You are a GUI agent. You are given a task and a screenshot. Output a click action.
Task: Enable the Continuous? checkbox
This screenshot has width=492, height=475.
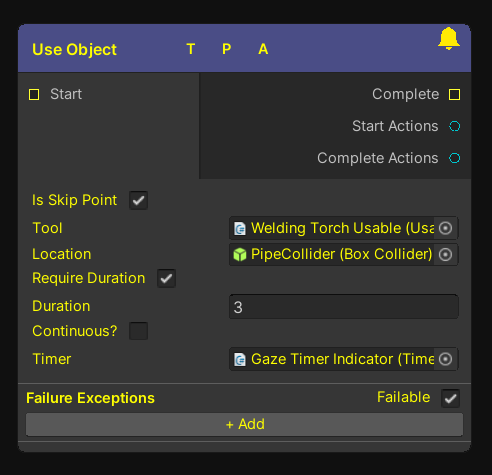139,331
